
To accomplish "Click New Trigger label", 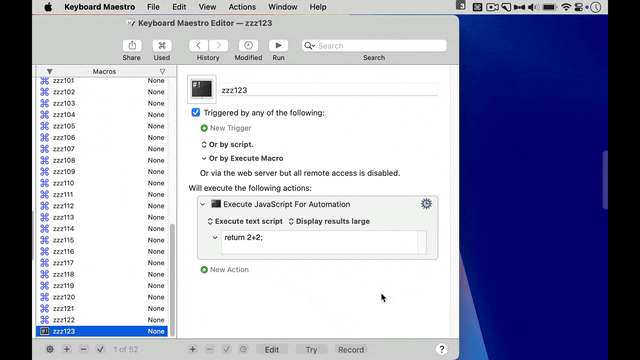I will (231, 128).
